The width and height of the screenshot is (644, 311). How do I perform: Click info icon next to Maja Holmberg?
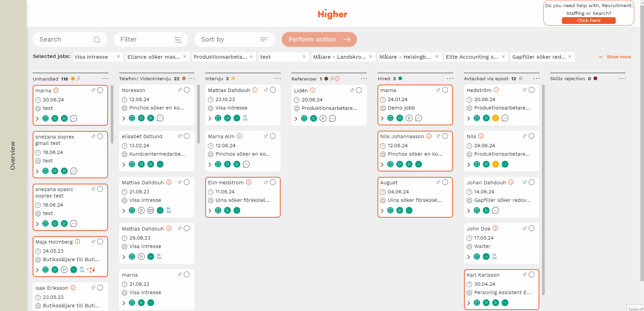78,242
